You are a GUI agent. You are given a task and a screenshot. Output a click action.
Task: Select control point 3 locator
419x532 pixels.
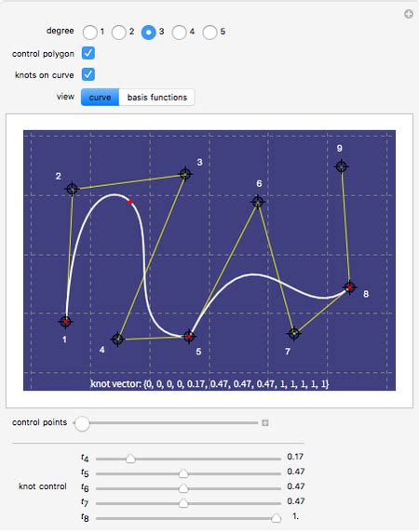[185, 174]
